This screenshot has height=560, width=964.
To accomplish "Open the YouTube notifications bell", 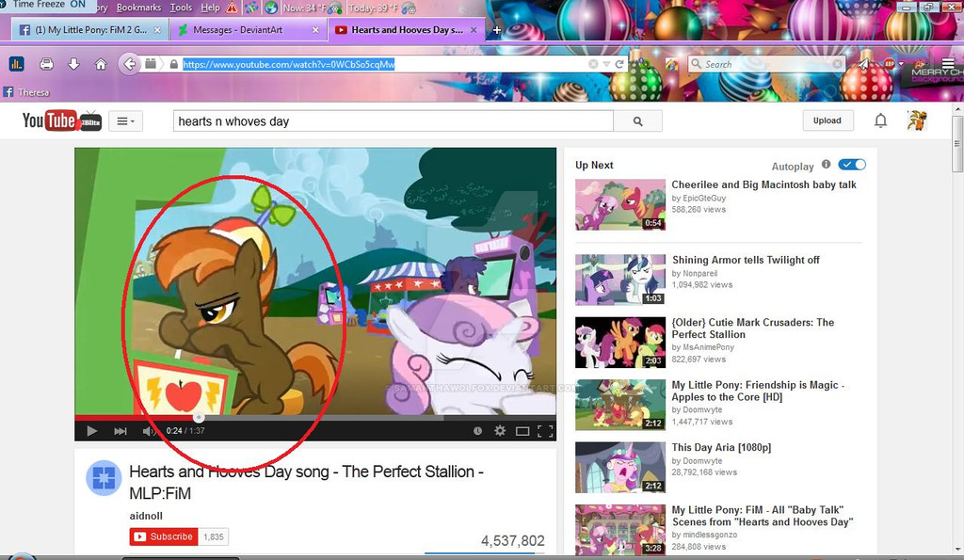I will [x=881, y=120].
